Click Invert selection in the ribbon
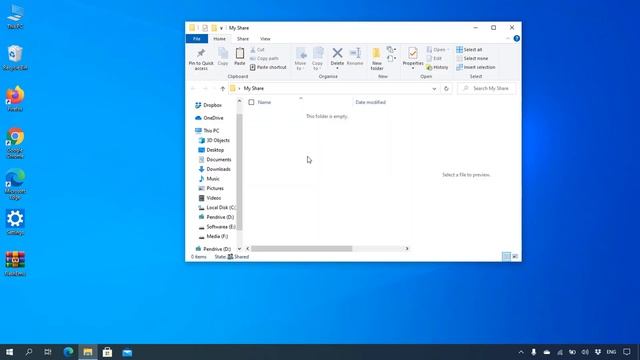 click(476, 67)
